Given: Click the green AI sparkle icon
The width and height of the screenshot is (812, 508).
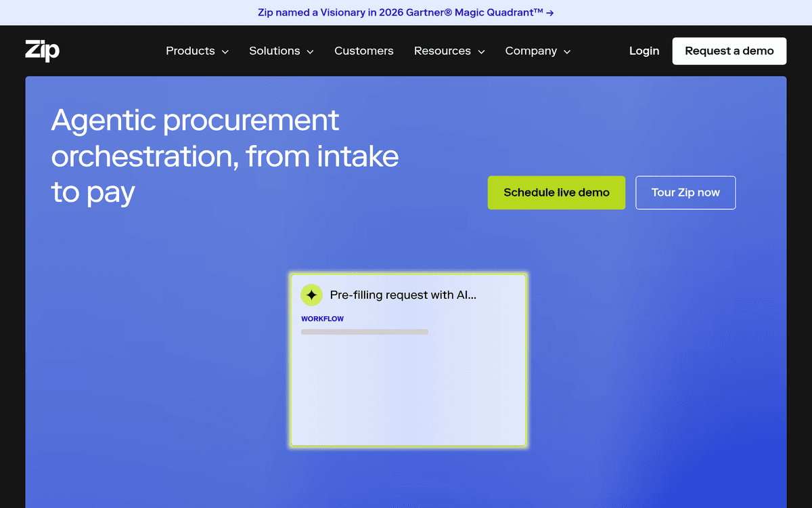Looking at the screenshot, I should point(311,295).
